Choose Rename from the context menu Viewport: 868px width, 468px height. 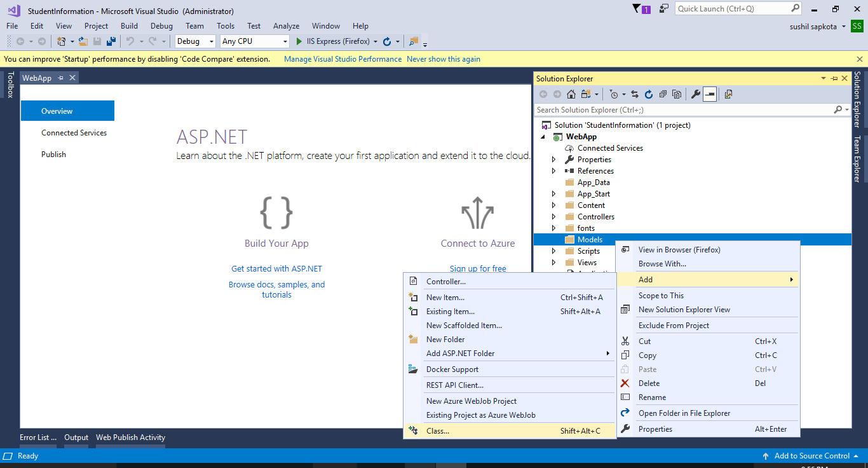(x=708, y=397)
